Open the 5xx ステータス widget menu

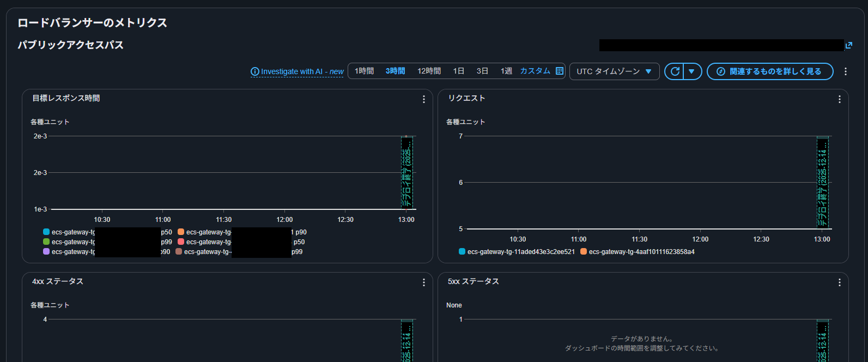click(839, 282)
